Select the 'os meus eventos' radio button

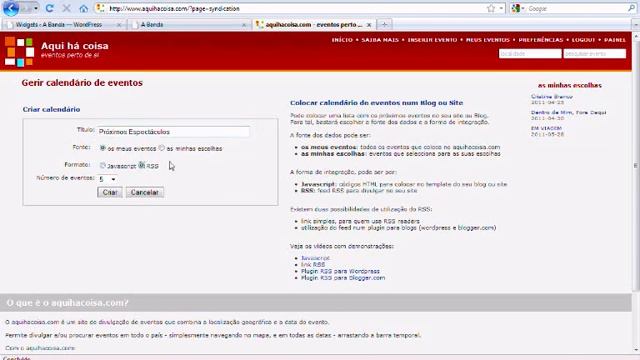coord(102,148)
